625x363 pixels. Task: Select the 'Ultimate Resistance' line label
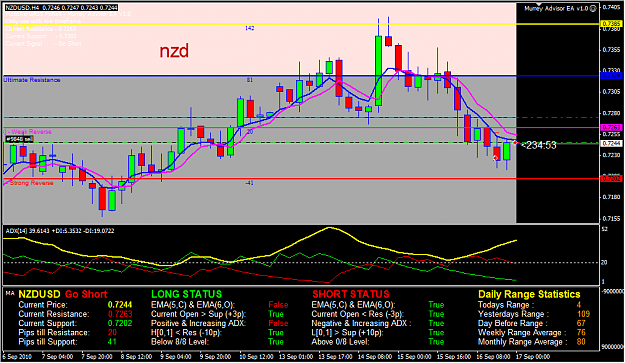point(32,80)
